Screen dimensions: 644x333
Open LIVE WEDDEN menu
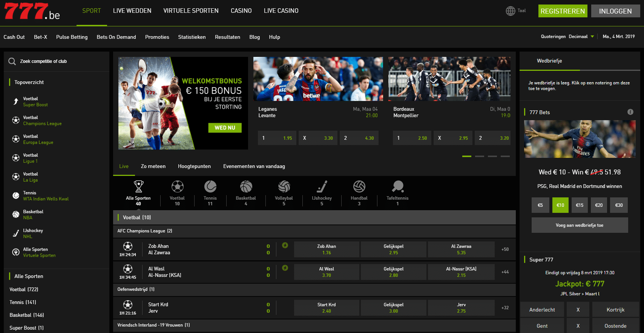tap(132, 11)
